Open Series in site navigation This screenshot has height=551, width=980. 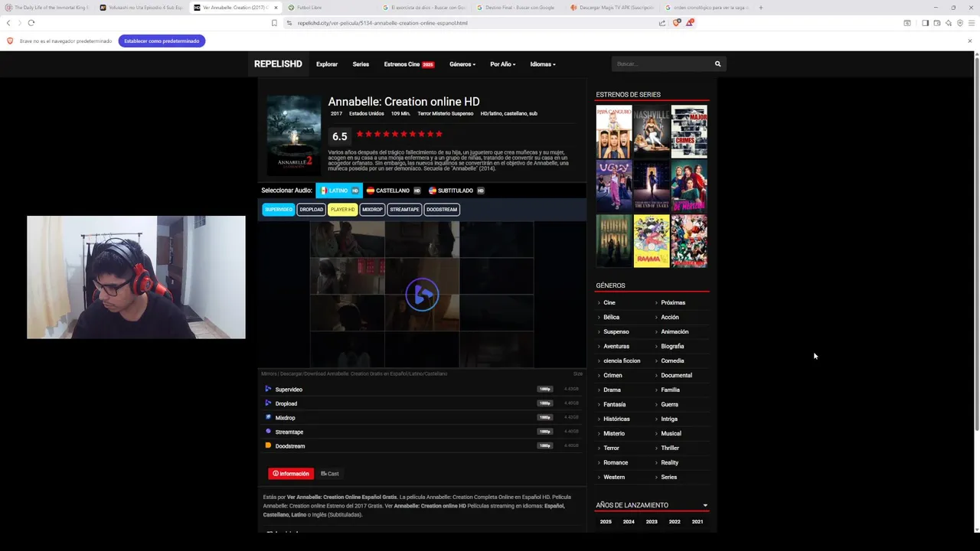[361, 64]
